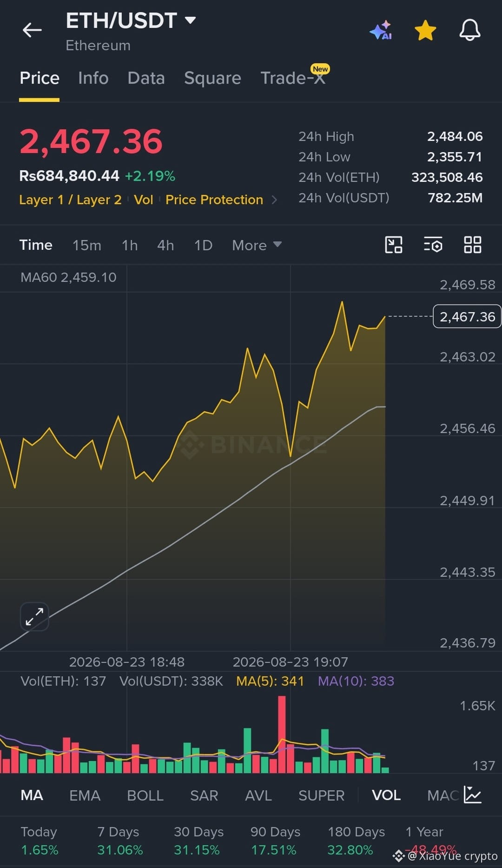Tap the 2026-08-23 19:07 time label

tap(290, 662)
